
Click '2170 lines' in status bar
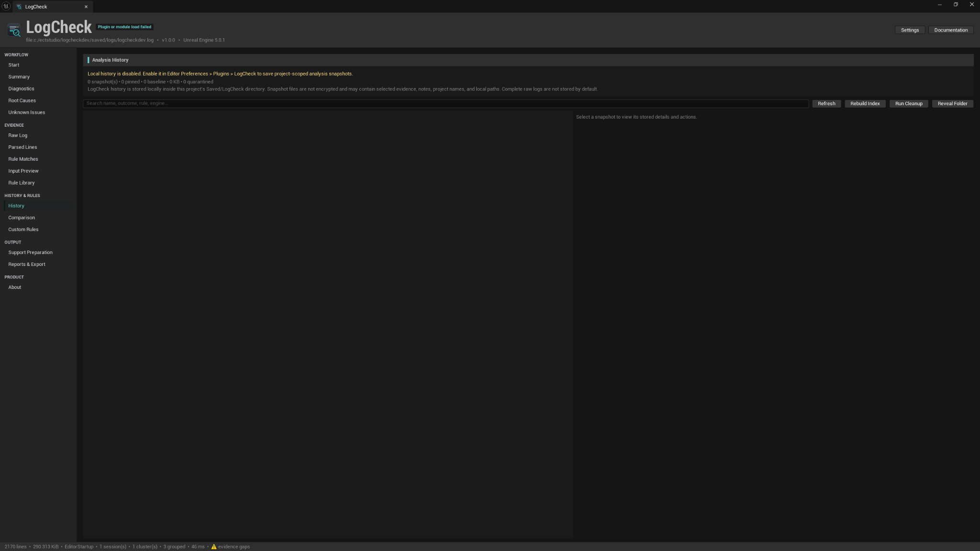pos(15,547)
